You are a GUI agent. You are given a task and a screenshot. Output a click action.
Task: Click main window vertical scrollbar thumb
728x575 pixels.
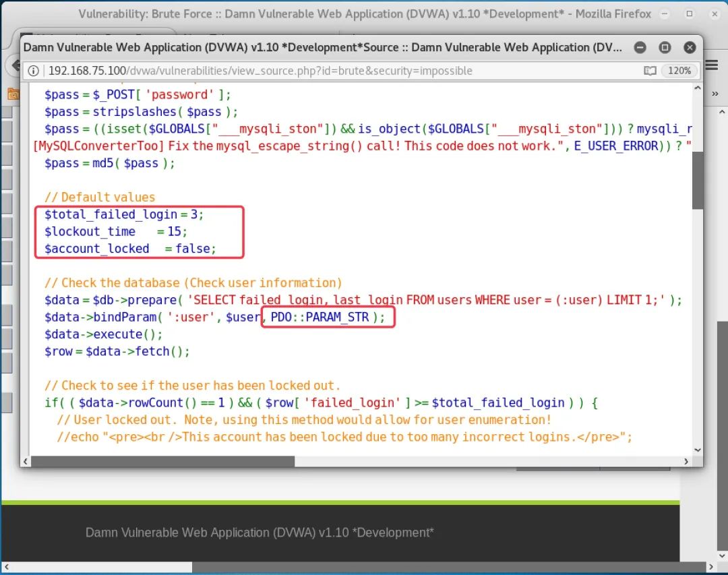click(722, 435)
